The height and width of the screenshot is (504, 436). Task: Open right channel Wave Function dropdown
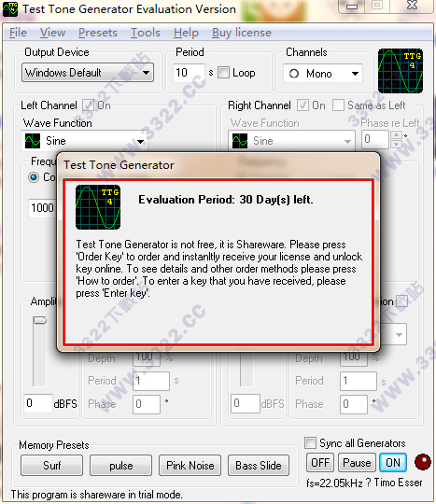[347, 141]
